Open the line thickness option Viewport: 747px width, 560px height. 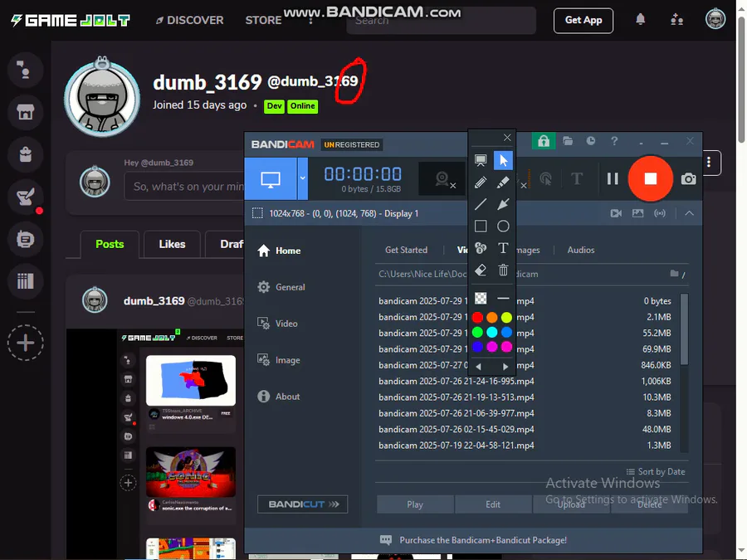(503, 299)
